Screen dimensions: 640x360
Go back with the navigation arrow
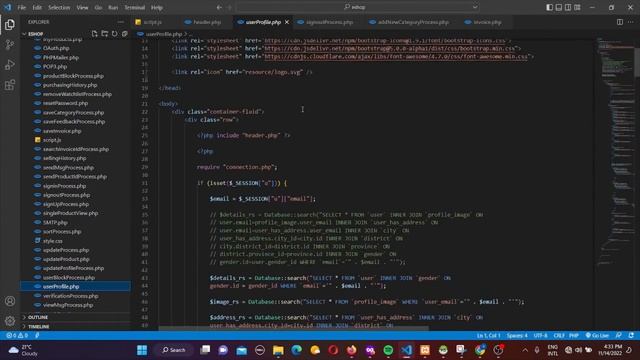219,7
